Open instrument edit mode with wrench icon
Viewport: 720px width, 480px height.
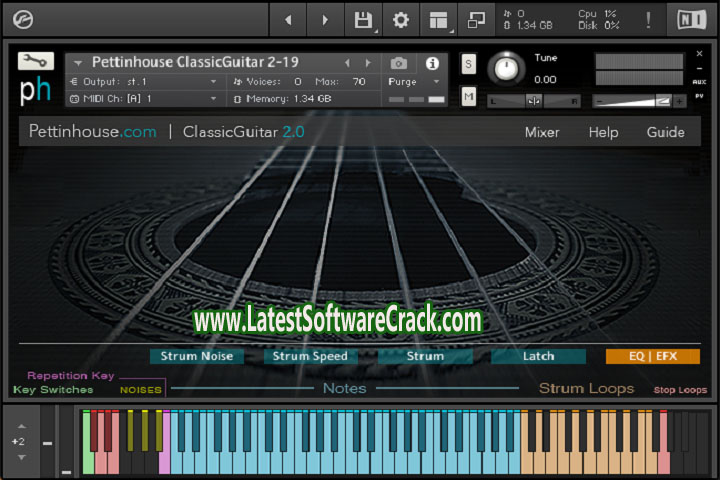(36, 61)
